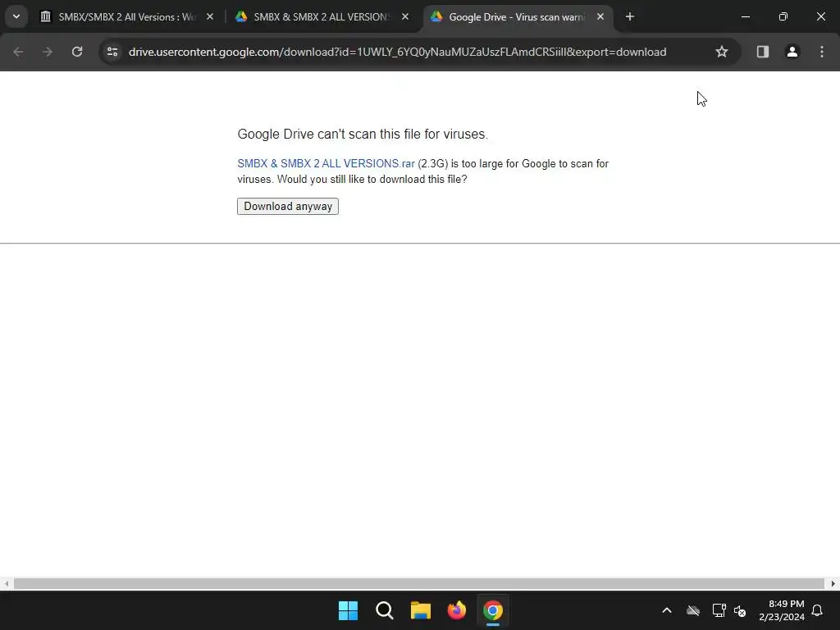Open Windows Start menu
This screenshot has height=630, width=840.
pyautogui.click(x=348, y=610)
